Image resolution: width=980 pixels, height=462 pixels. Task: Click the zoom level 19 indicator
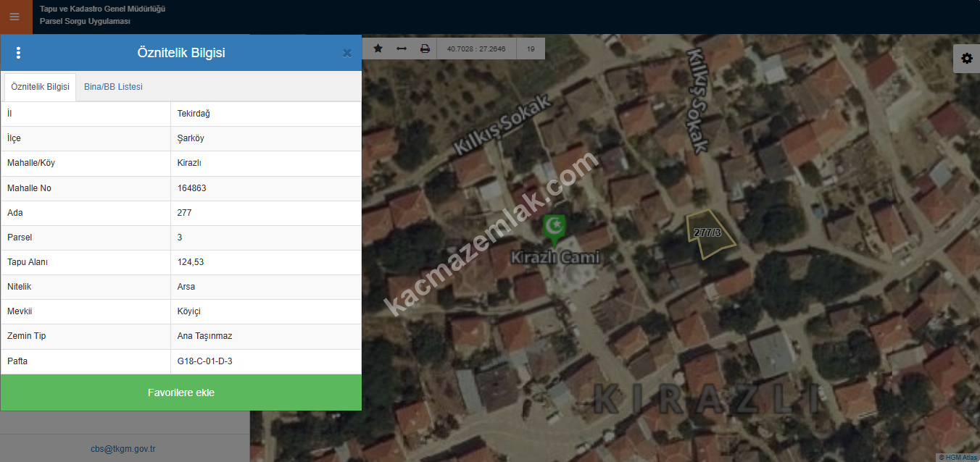pos(531,49)
